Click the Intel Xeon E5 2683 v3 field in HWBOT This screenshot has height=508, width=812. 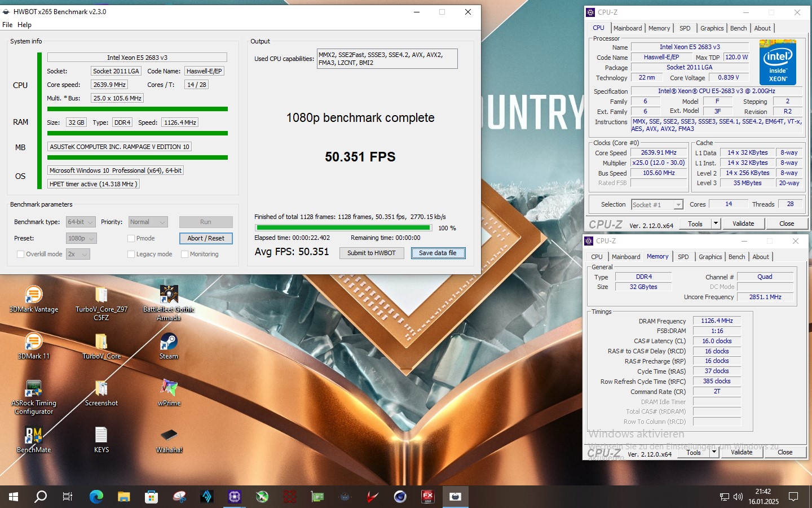tap(137, 58)
